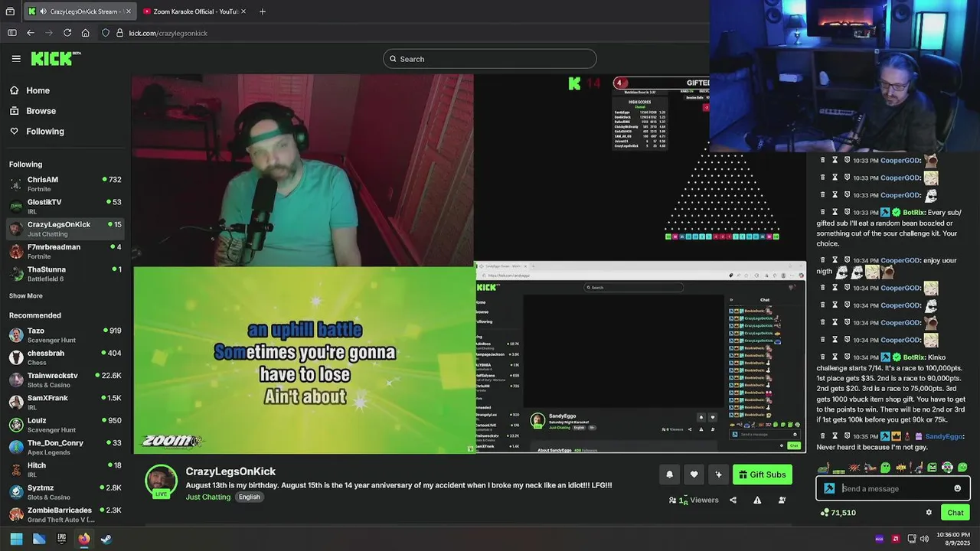This screenshot has height=551, width=980.
Task: Expand followed channels with Show More
Action: [26, 296]
